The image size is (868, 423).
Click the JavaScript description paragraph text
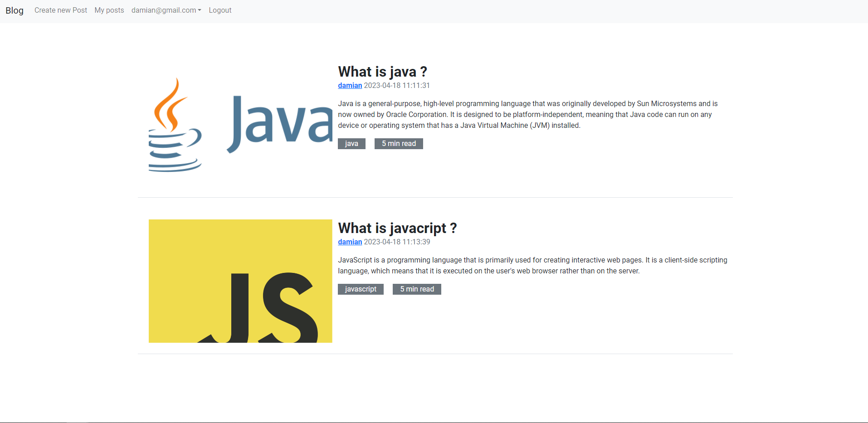pos(532,266)
